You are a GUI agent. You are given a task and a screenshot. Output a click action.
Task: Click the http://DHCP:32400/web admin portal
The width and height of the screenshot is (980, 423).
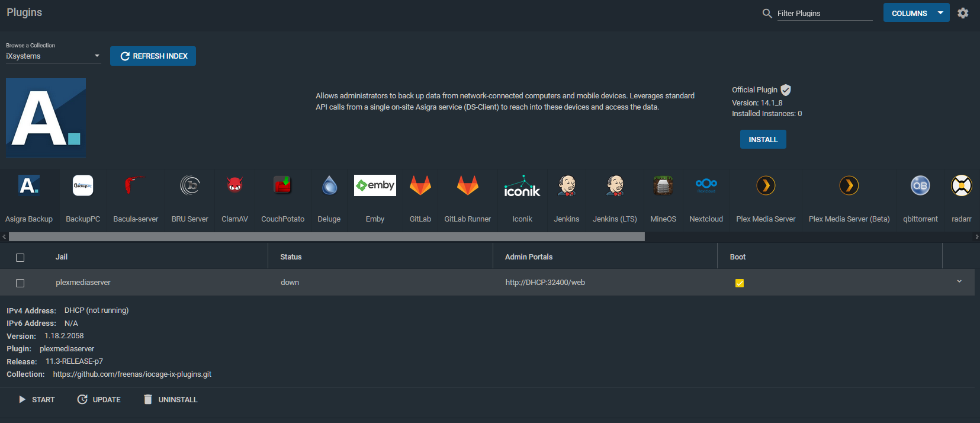click(545, 283)
